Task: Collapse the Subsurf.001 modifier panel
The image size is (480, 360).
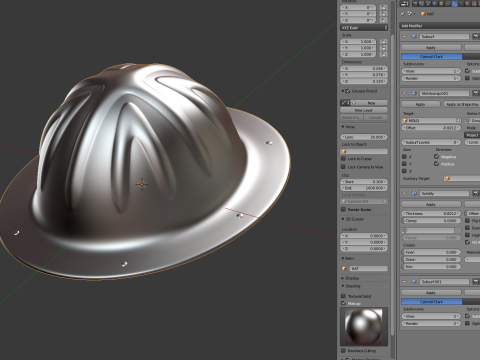Action: 405,282
